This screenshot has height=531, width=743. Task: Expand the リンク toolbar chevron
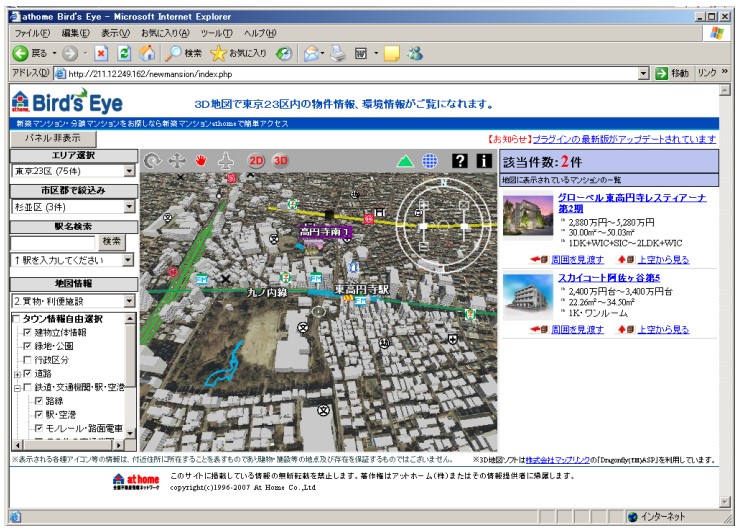(x=725, y=72)
